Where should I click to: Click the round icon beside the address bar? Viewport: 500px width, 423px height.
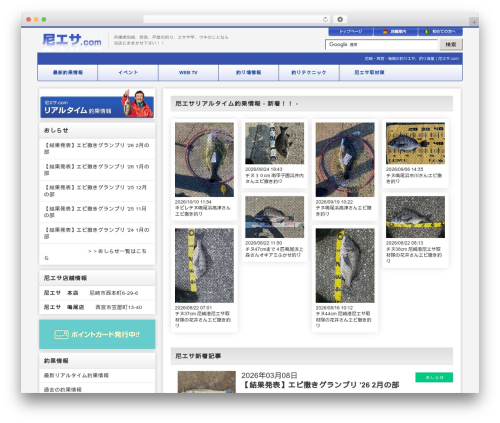pyautogui.click(x=340, y=19)
